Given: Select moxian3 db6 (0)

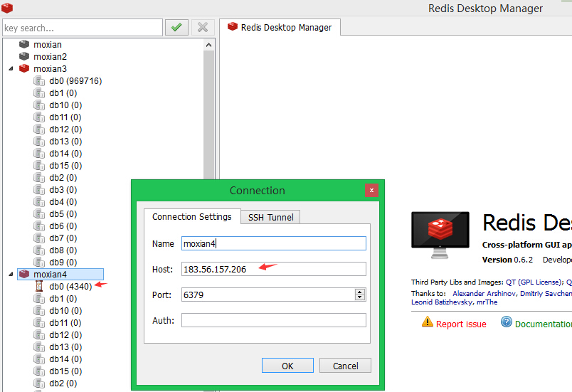Looking at the screenshot, I should [63, 226].
